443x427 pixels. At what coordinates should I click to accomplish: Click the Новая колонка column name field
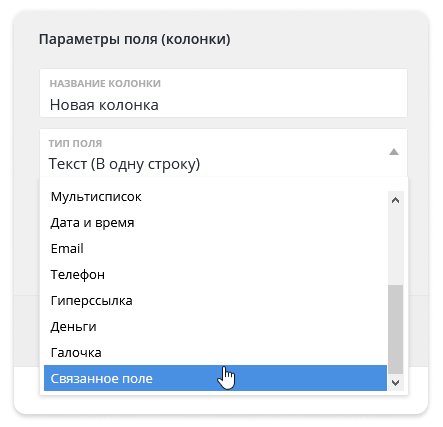click(223, 93)
